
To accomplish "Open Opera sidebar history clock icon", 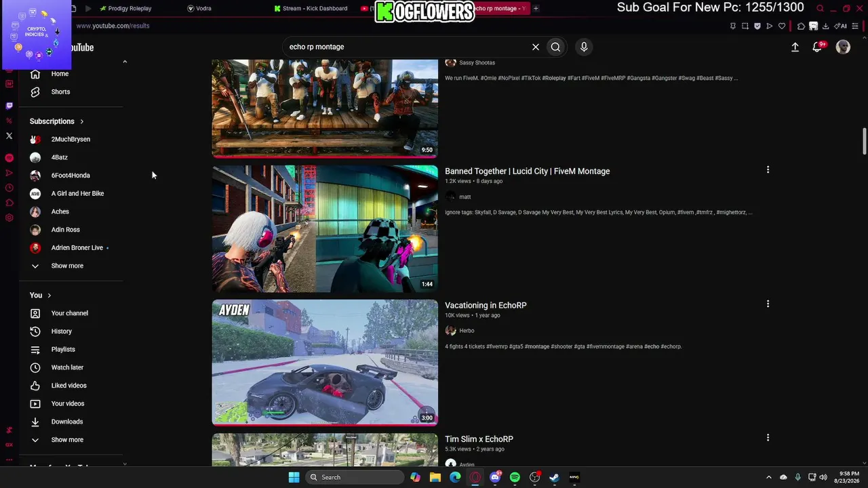I will pyautogui.click(x=9, y=188).
